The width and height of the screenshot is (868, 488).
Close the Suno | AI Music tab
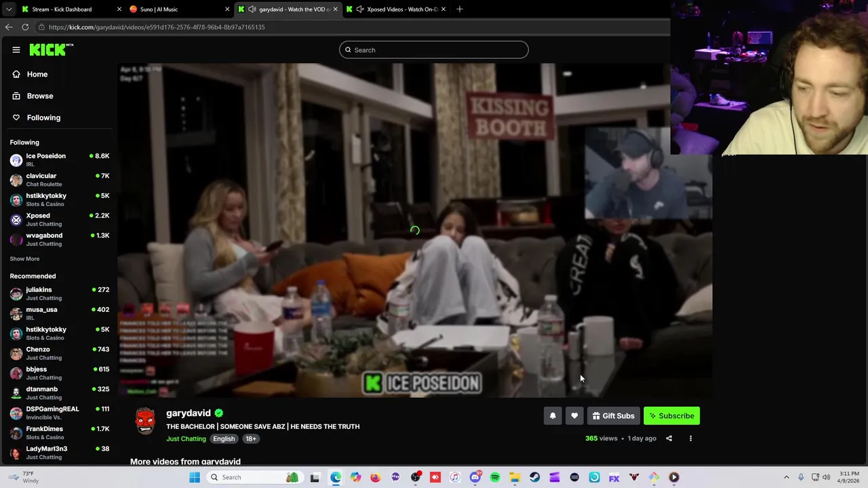(227, 9)
